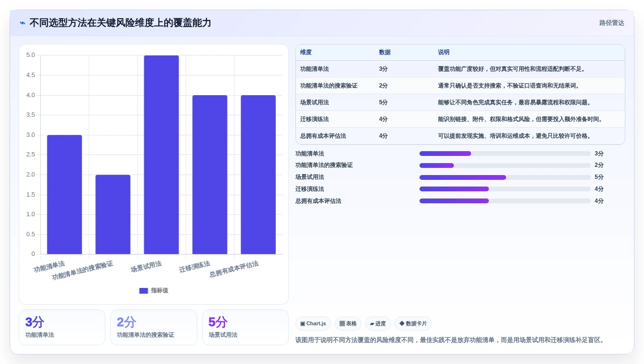
Task: Click the description starting 覆盖功能广度较好
Action: [x=511, y=69]
